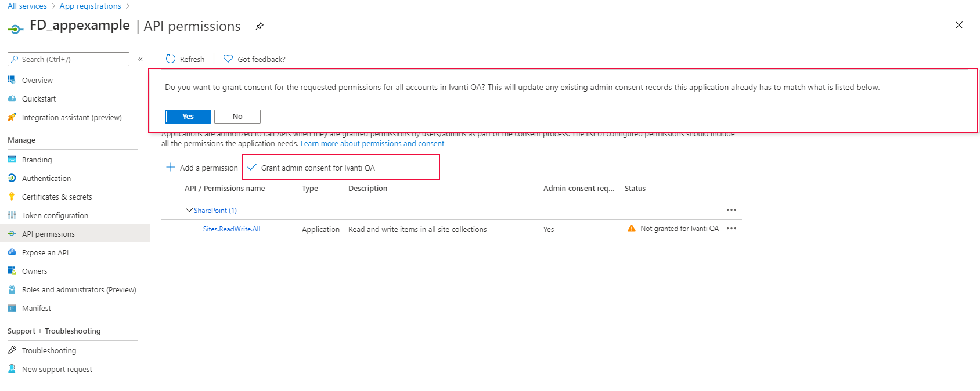980x391 pixels.
Task: Collapse the SharePoint (1) permissions group
Action: click(189, 210)
